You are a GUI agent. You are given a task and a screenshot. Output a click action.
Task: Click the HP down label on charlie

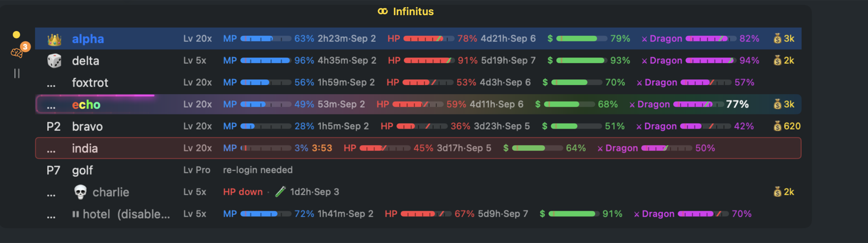(242, 191)
